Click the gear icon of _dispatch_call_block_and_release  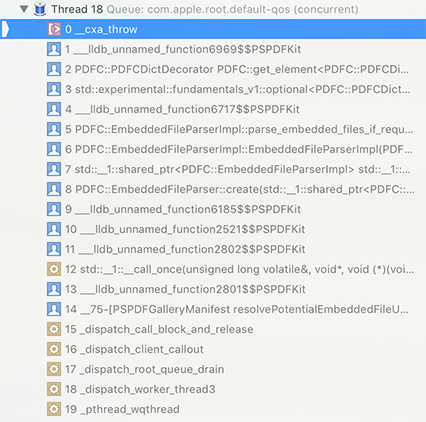tap(54, 329)
